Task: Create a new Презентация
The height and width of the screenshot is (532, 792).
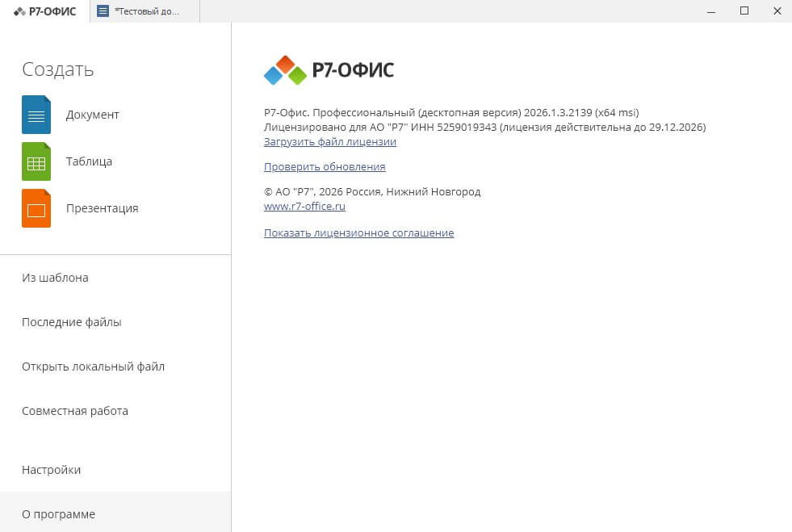Action: point(102,208)
